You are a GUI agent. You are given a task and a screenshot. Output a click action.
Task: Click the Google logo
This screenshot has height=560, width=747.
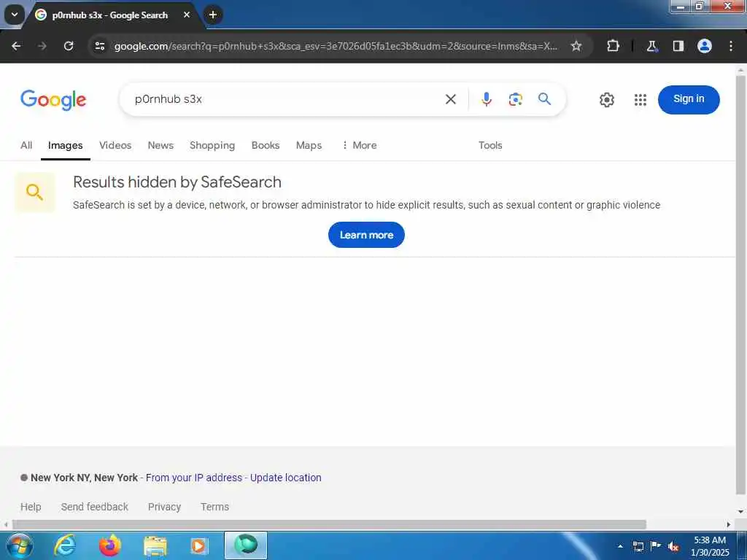53,99
